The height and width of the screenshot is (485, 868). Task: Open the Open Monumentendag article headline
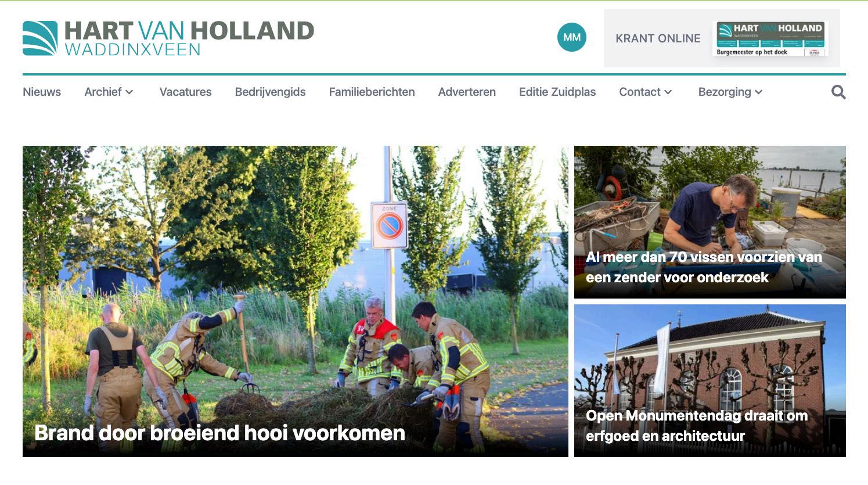coord(697,426)
